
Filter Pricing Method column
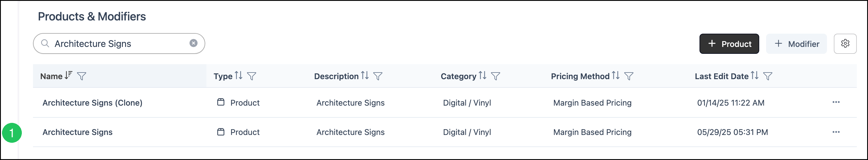(629, 76)
